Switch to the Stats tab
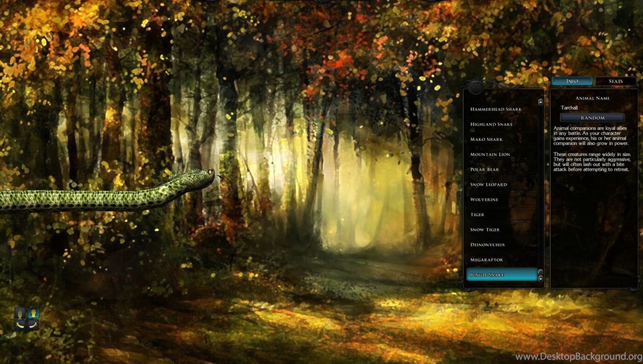643x364 pixels. pos(616,81)
